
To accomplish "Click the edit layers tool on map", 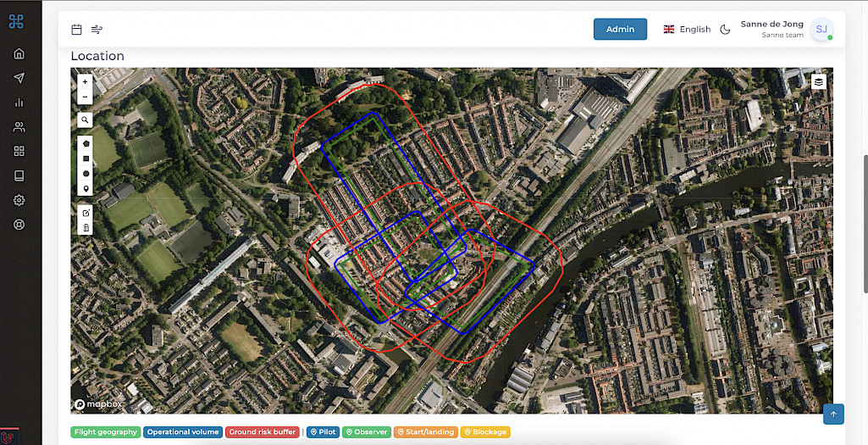I will click(86, 212).
